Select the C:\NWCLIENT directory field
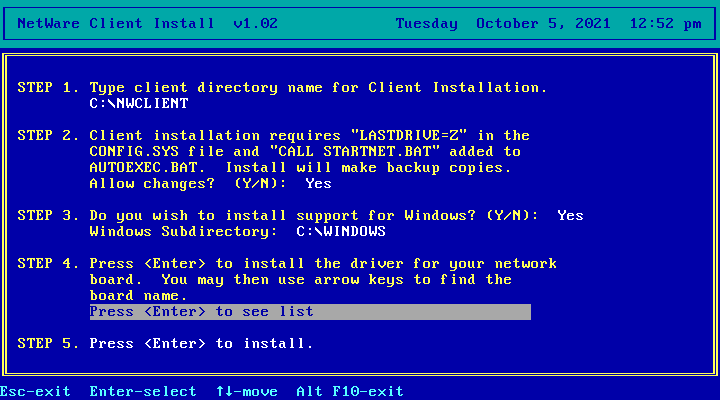The width and height of the screenshot is (720, 400). pos(139,103)
